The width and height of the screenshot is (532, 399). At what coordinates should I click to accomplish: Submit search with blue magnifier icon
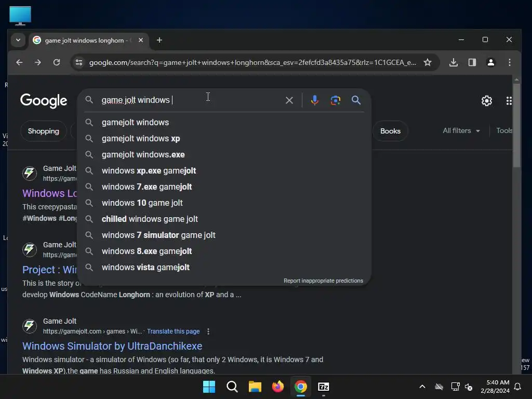356,100
